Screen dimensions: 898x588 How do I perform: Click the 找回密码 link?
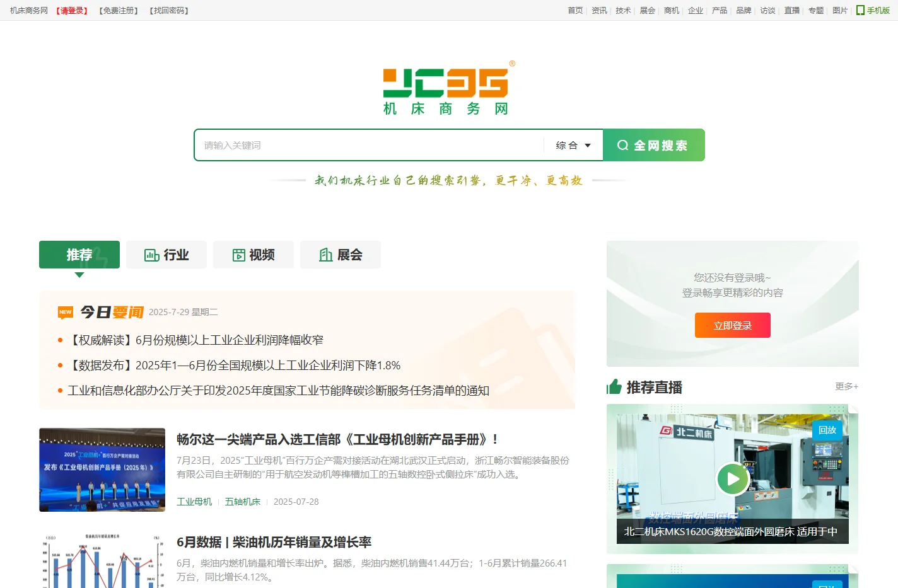pos(170,11)
